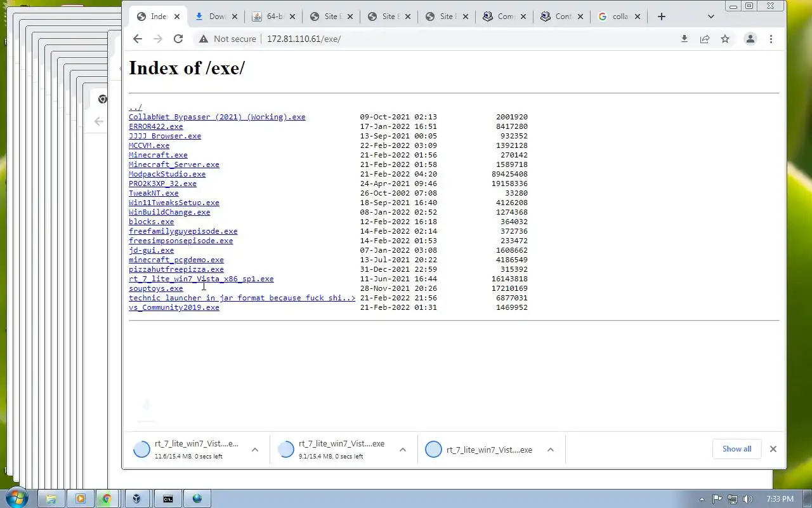
Task: Click the globe icon on taskbar
Action: coord(197,498)
